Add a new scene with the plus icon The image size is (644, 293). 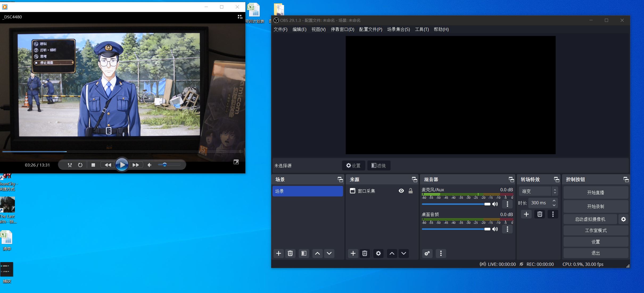279,253
